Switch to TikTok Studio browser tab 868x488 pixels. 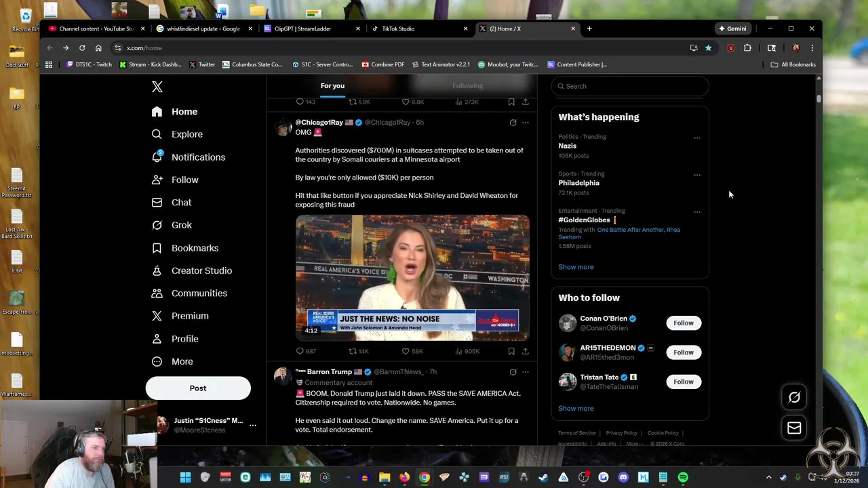(x=418, y=28)
